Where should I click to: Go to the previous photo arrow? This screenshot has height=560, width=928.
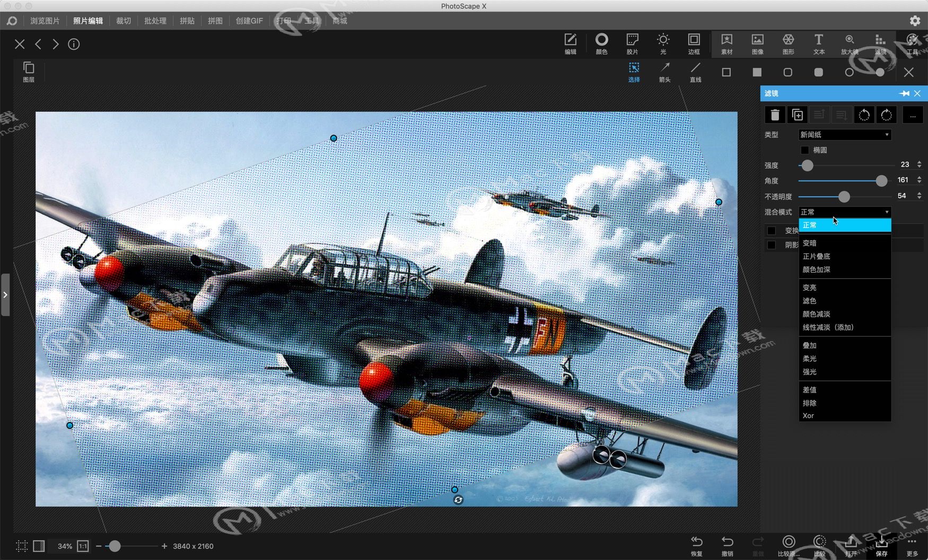[38, 44]
